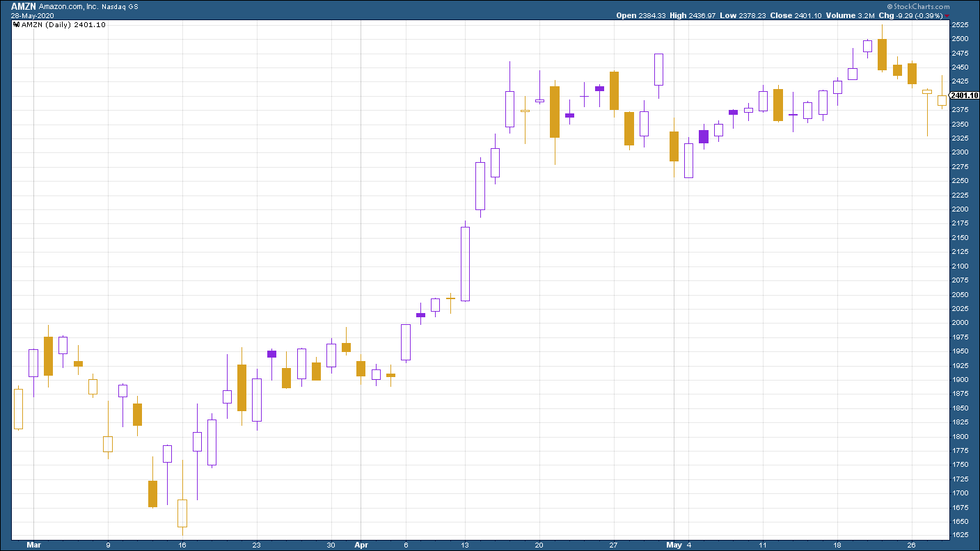Viewport: 980px width, 551px height.
Task: Click the Close 2401.10 header value
Action: pyautogui.click(x=794, y=15)
